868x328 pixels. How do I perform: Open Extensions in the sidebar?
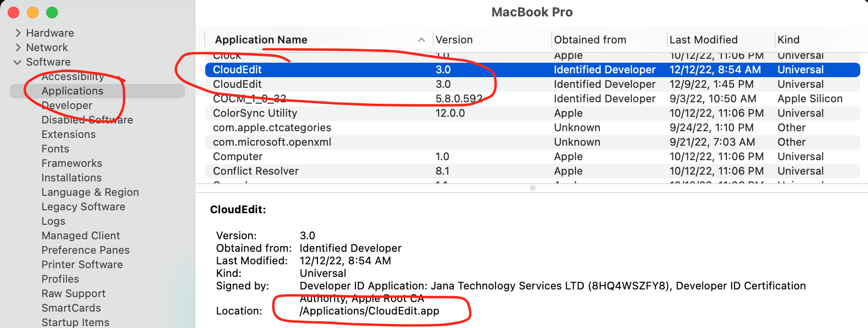pyautogui.click(x=68, y=135)
